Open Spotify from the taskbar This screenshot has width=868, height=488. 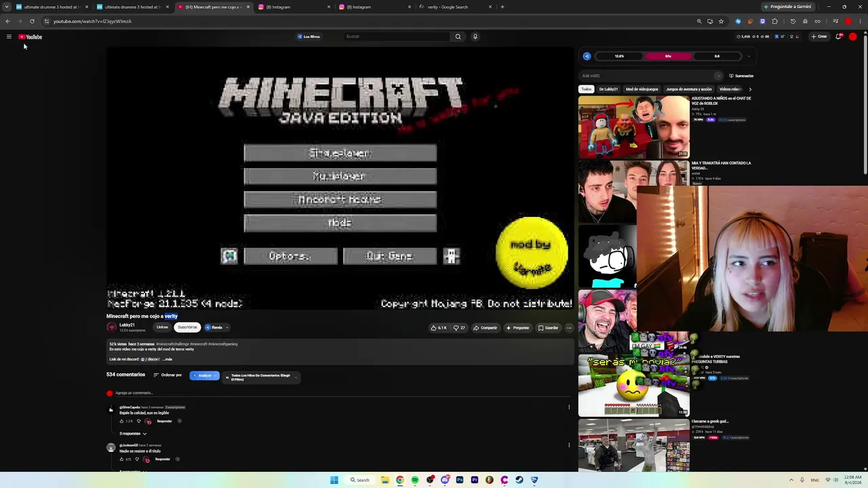coord(415,480)
